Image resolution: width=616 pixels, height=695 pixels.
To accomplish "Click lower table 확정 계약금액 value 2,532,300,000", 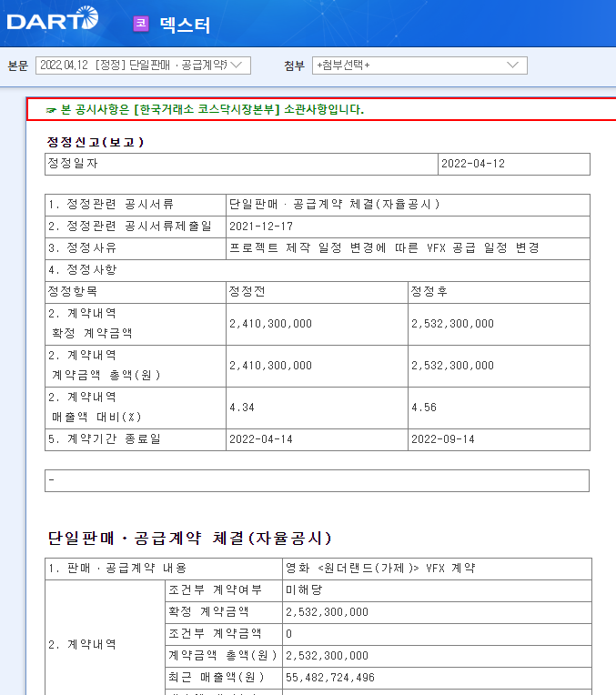I will [327, 612].
